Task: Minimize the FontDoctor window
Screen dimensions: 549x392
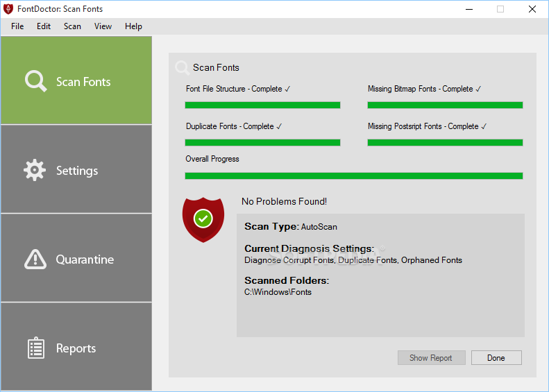Action: pos(469,9)
